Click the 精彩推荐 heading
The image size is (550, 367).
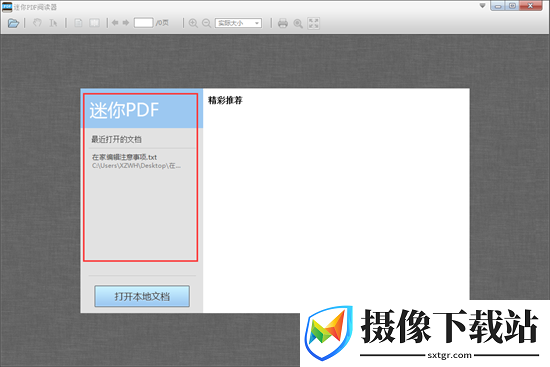click(x=225, y=100)
